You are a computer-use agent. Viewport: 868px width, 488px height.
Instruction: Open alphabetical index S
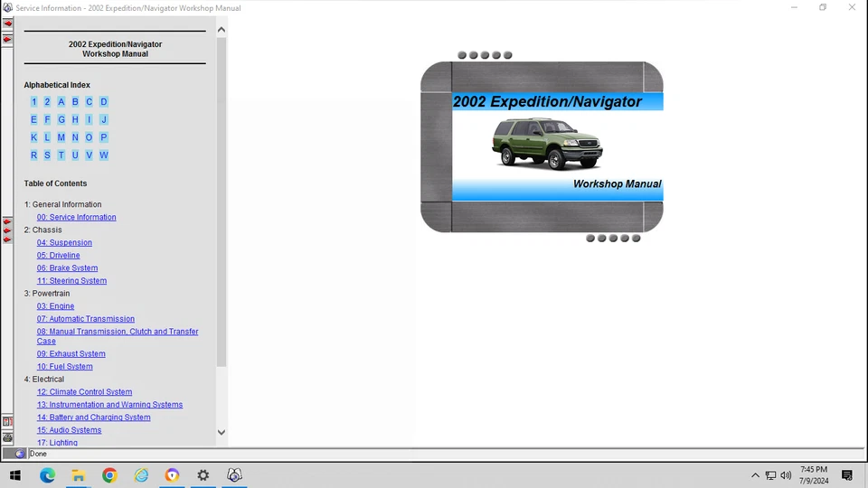pyautogui.click(x=47, y=155)
